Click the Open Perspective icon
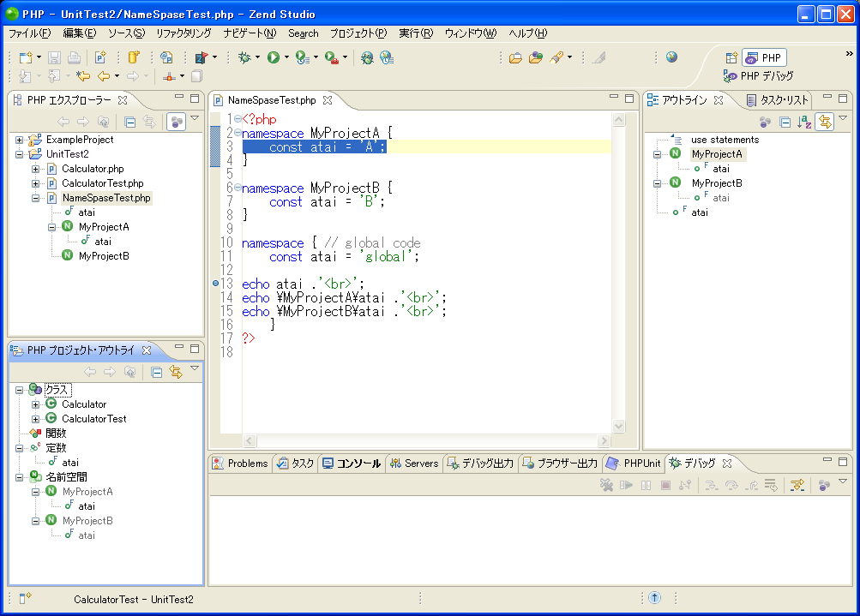Viewport: 860px width, 616px height. pos(731,57)
